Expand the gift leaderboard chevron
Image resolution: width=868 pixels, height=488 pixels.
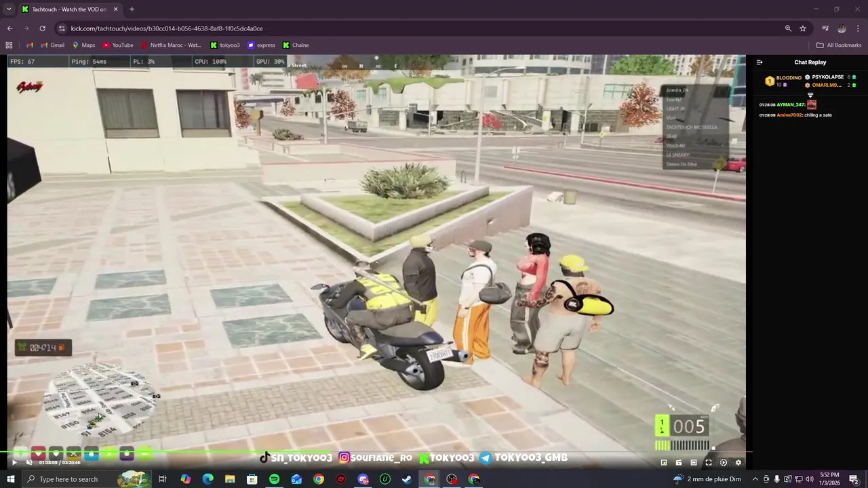[x=810, y=96]
